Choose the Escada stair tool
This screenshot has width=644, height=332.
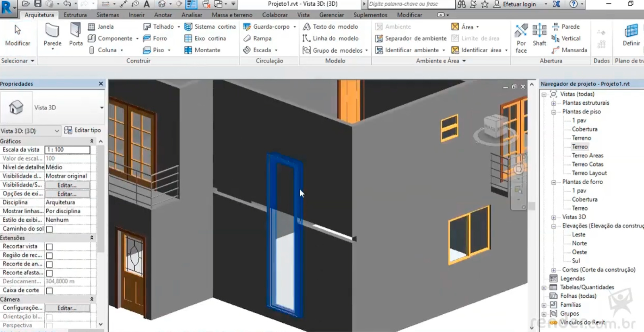tap(262, 50)
